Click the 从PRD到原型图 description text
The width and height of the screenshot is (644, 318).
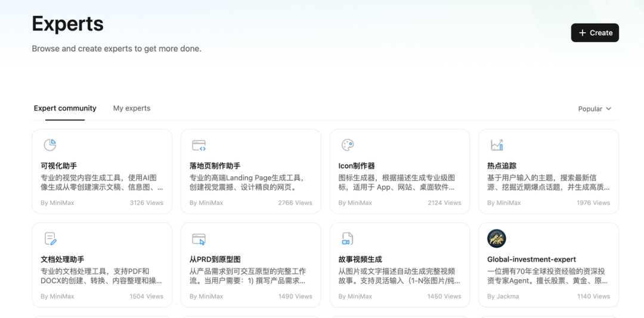click(247, 276)
